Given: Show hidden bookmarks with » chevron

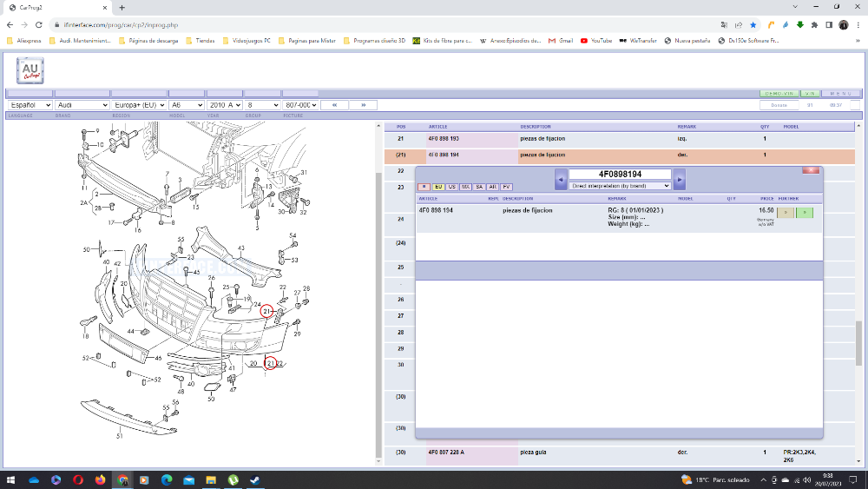Looking at the screenshot, I should click(x=858, y=41).
